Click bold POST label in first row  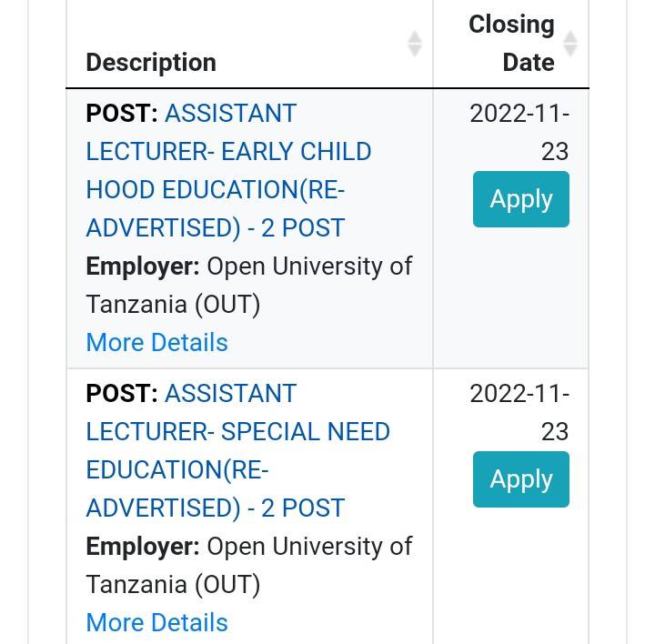click(x=122, y=113)
